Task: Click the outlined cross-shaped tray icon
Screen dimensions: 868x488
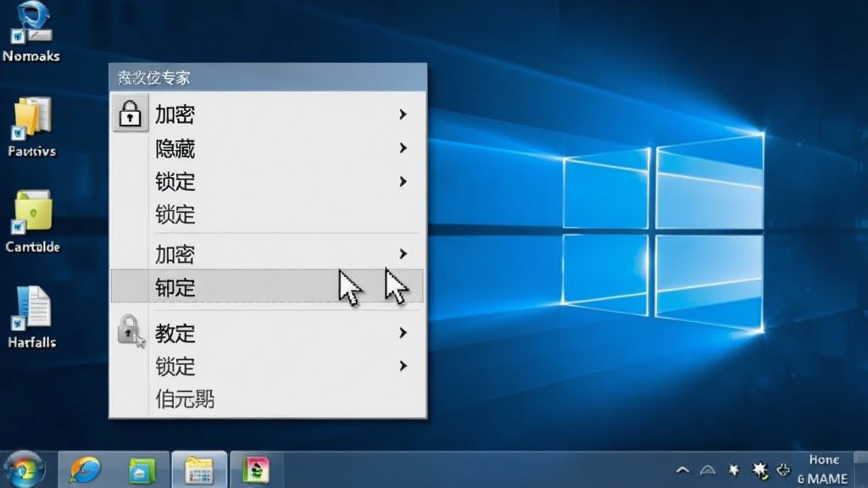Action: pyautogui.click(x=783, y=470)
